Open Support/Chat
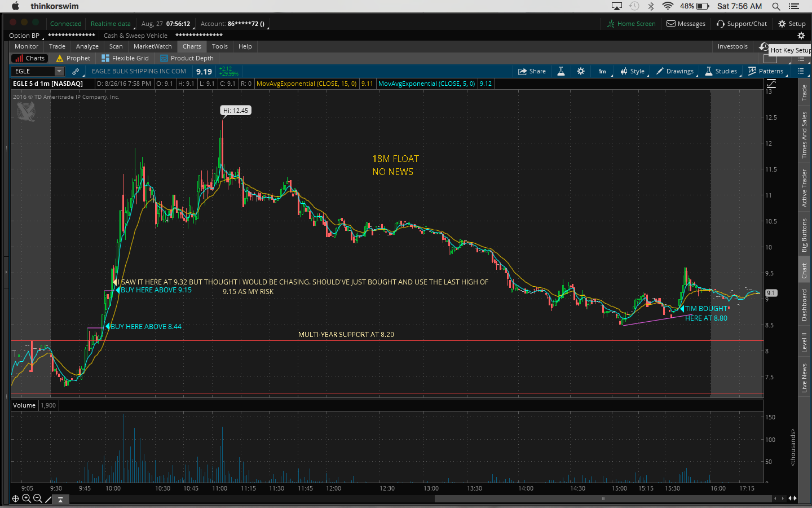Image resolution: width=812 pixels, height=508 pixels. (742, 24)
